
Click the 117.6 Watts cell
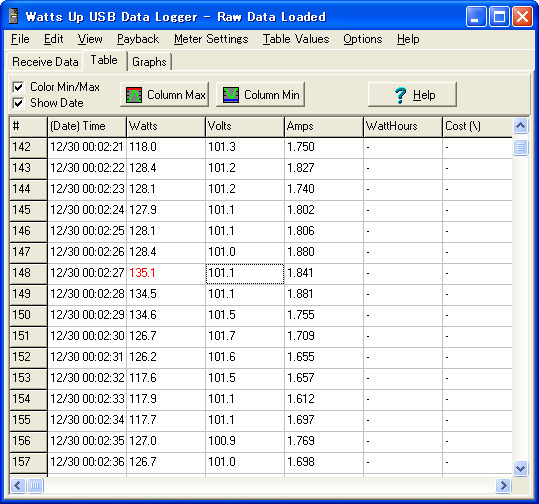click(166, 379)
